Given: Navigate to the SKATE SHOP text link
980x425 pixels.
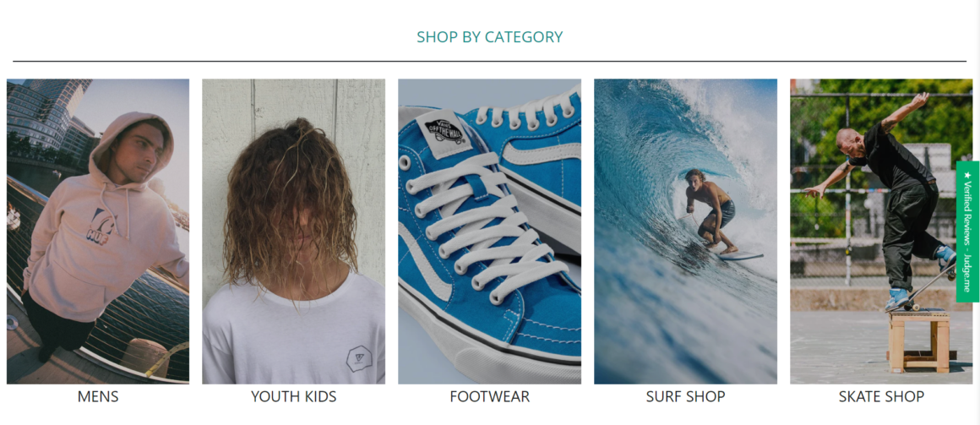Looking at the screenshot, I should (x=881, y=396).
